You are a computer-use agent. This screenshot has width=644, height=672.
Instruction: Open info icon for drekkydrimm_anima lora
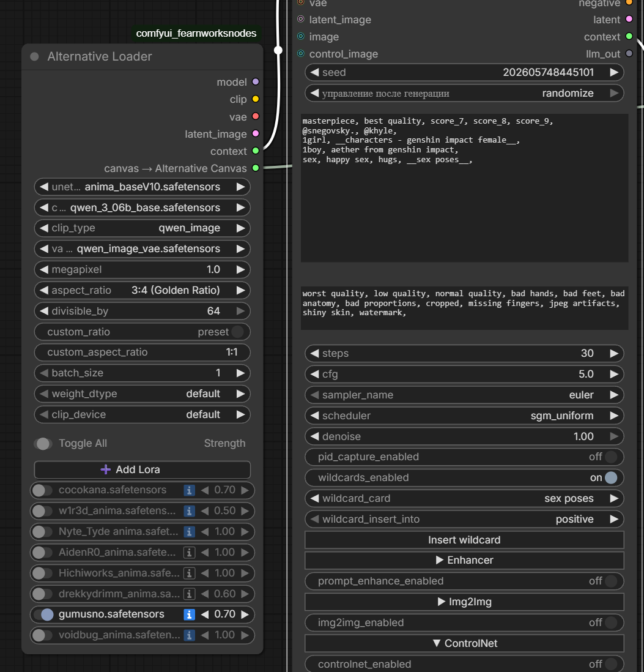pyautogui.click(x=189, y=594)
